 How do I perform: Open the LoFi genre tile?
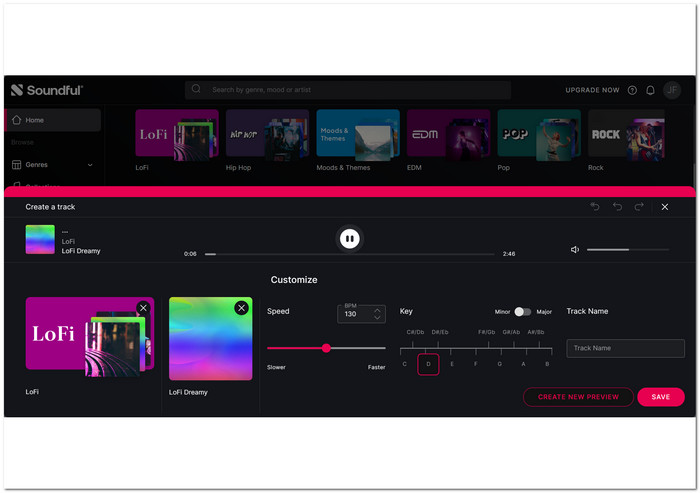pyautogui.click(x=177, y=135)
